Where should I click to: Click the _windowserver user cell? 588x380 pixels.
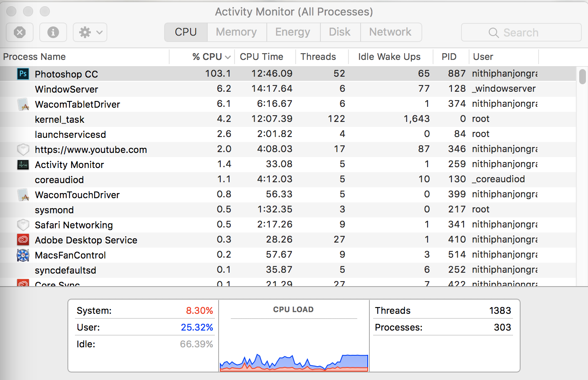click(504, 88)
